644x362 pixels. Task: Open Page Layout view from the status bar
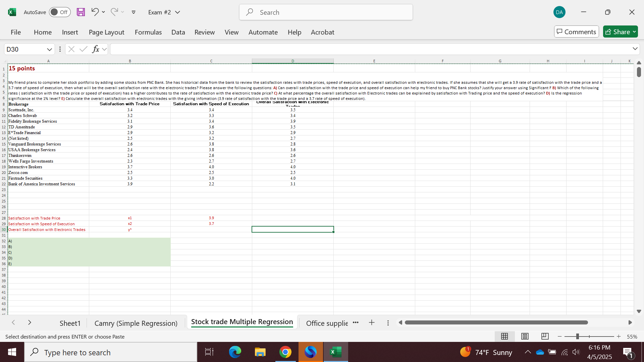525,336
